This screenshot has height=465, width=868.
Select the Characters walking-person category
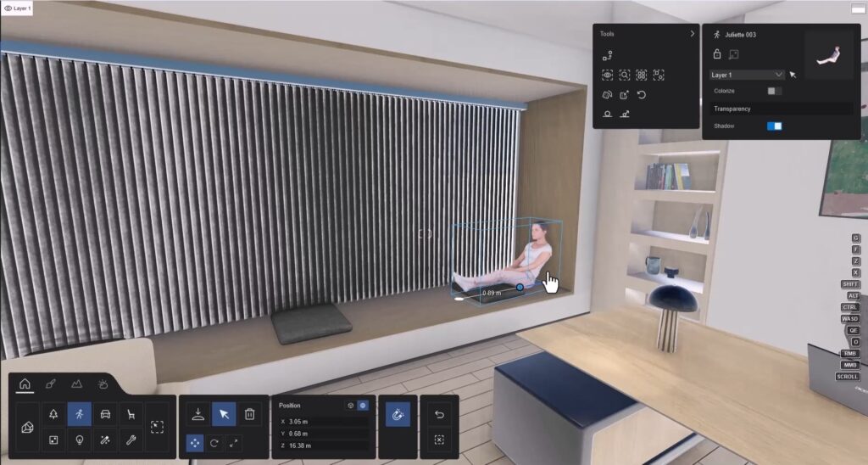pos(79,414)
